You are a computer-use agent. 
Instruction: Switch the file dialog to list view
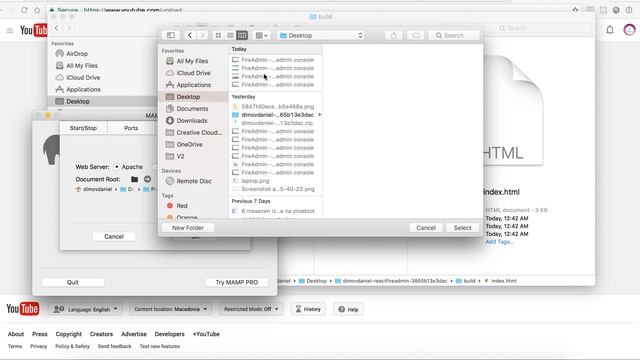[230, 36]
